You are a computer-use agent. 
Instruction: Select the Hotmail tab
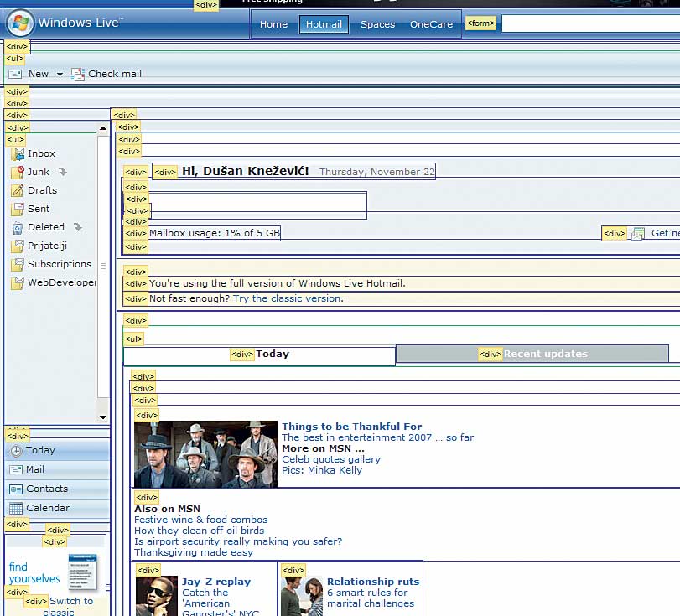(x=324, y=24)
